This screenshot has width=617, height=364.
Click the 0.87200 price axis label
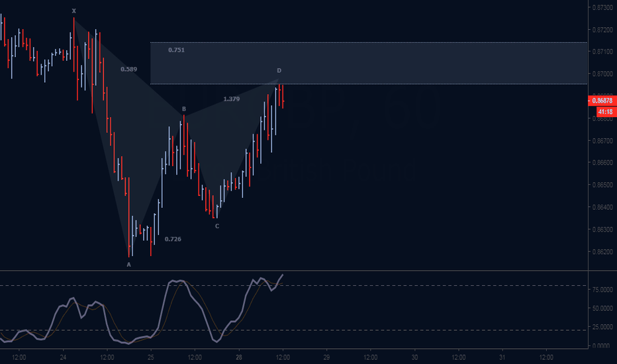602,30
